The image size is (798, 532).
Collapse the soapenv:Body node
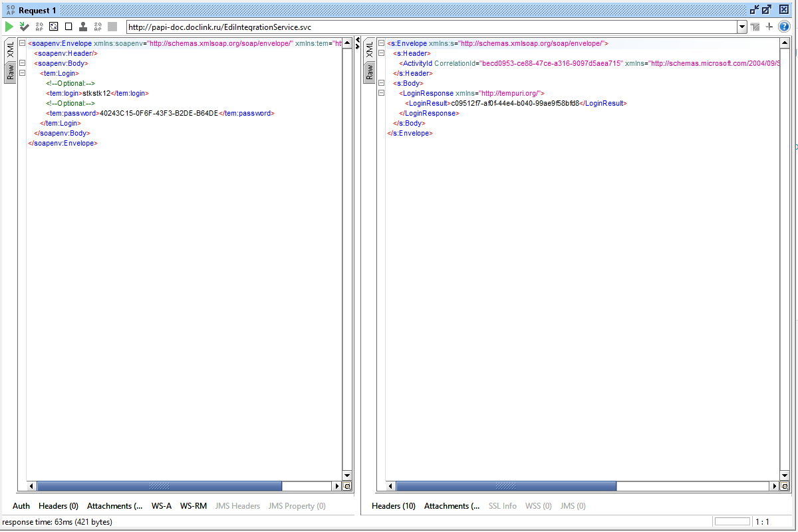click(x=22, y=63)
